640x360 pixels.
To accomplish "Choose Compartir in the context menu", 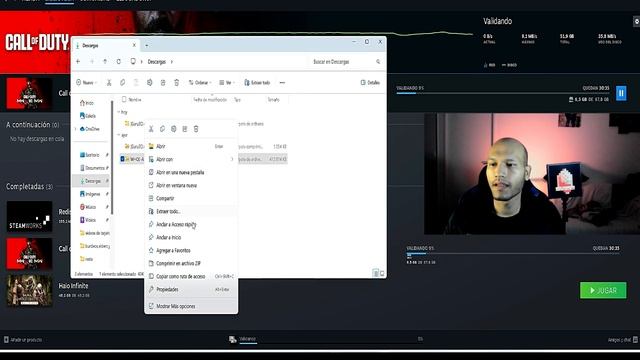I will click(x=191, y=198).
